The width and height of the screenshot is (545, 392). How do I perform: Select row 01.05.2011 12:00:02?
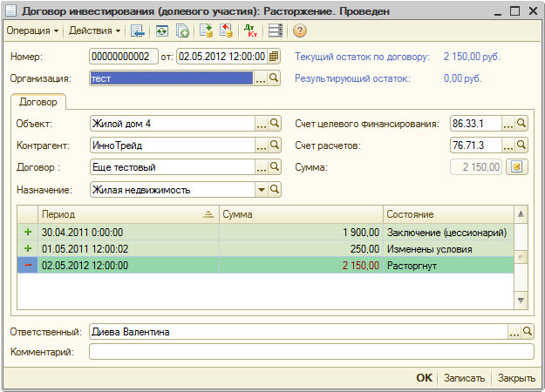pyautogui.click(x=266, y=249)
